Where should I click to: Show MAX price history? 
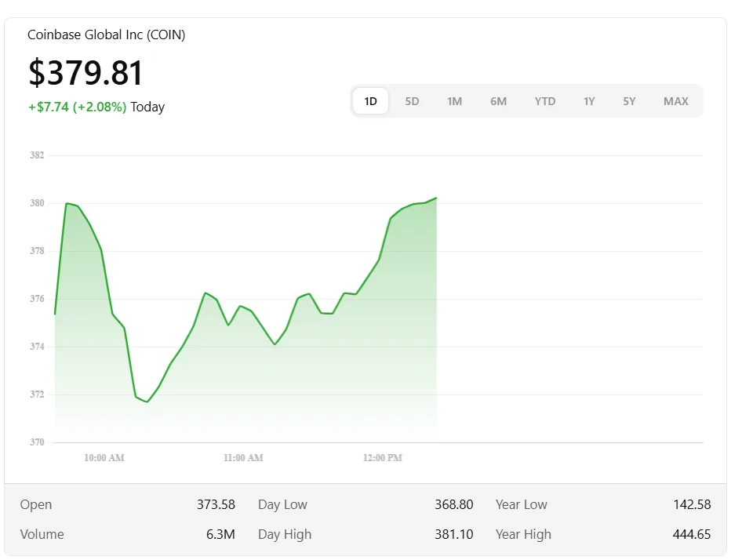[675, 101]
